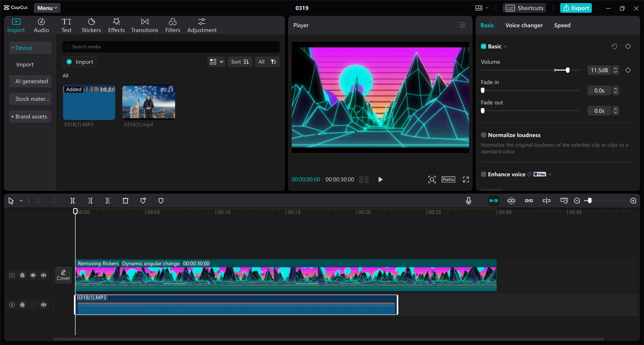Mute the audio track 0318(1).MP3
Screen dimensions: 644x345
(x=44, y=305)
